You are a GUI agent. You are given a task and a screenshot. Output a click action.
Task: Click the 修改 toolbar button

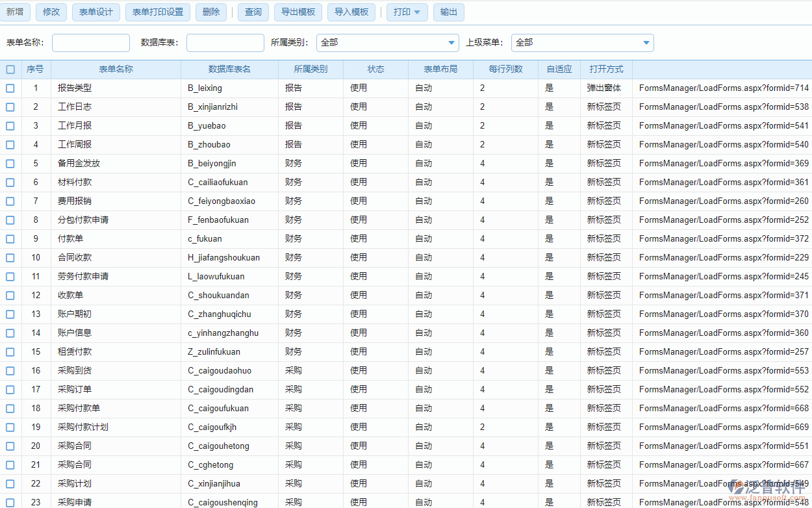(x=51, y=12)
